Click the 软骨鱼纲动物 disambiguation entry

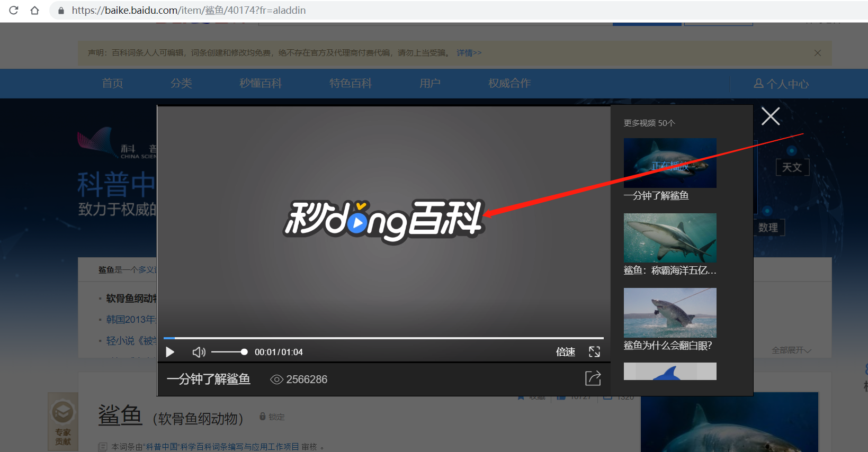(x=131, y=299)
